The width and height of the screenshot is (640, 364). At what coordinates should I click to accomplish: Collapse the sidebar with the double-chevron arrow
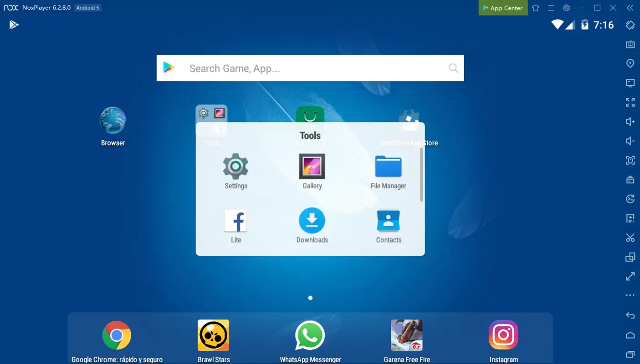click(630, 7)
